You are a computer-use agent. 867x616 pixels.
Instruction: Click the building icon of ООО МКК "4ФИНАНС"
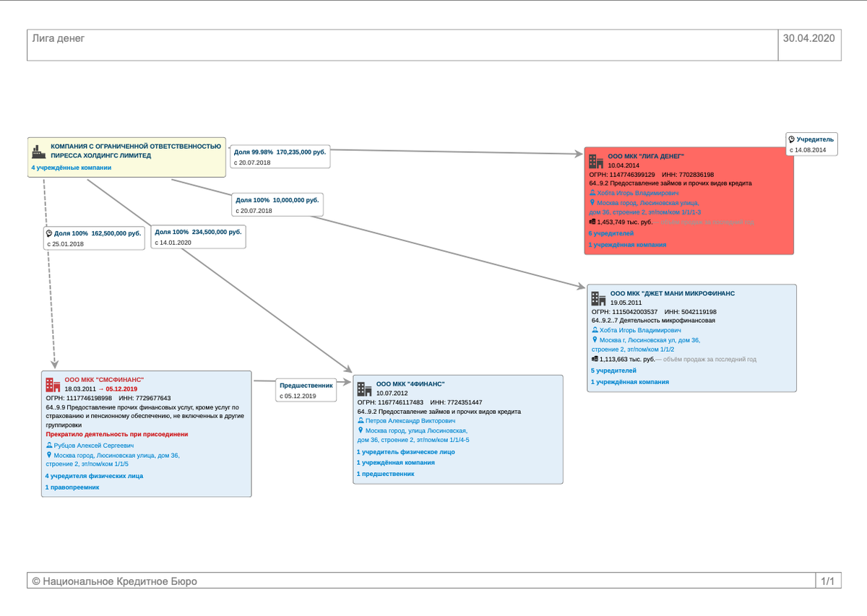point(364,389)
